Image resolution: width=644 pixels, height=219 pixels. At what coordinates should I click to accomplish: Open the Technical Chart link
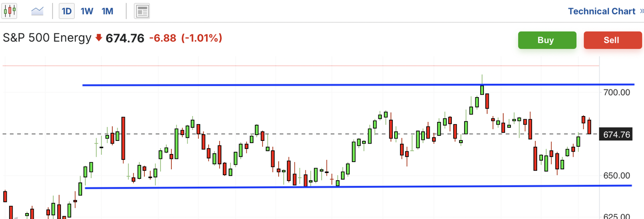pos(601,11)
